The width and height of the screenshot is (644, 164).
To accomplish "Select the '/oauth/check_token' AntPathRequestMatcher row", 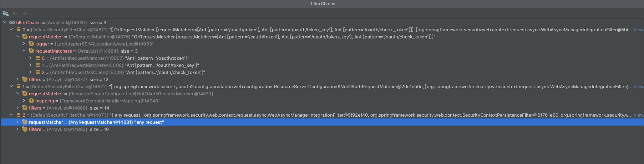I will point(123,72).
